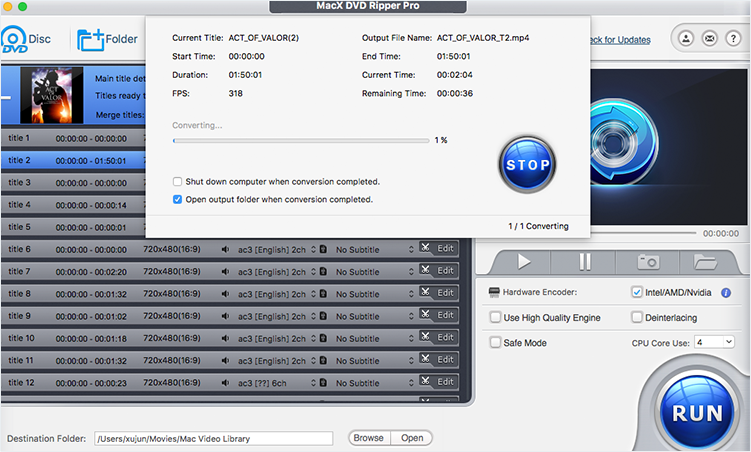This screenshot has height=452, width=751.
Task: Enable Use High Quality Engine
Action: point(495,317)
